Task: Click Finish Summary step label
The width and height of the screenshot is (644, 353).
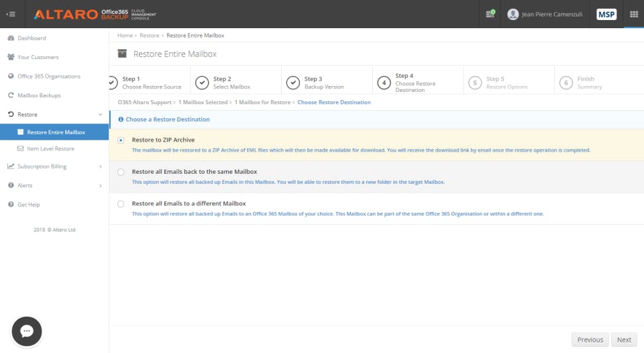Action: 590,83
